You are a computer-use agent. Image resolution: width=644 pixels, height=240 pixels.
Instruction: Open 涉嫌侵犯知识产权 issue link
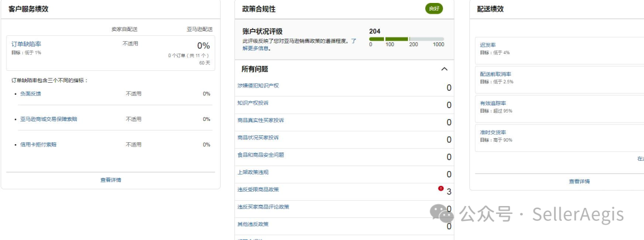pos(258,85)
